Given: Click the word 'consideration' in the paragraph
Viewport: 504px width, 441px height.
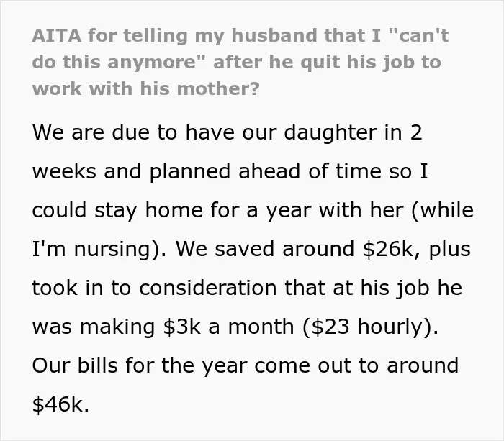Looking at the screenshot, I should click(x=207, y=288).
